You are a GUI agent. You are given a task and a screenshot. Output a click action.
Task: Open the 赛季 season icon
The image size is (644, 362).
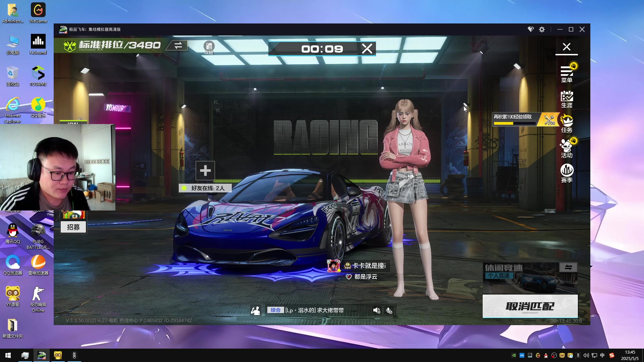point(567,174)
